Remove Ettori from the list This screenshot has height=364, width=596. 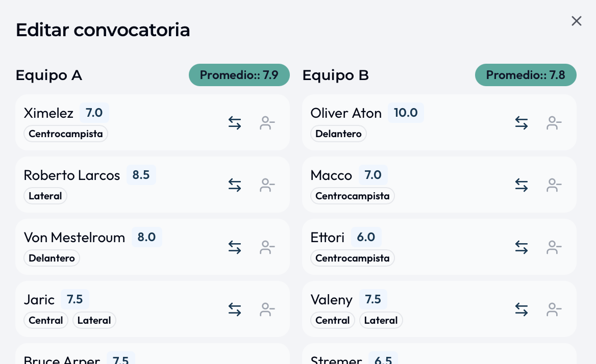coord(554,247)
